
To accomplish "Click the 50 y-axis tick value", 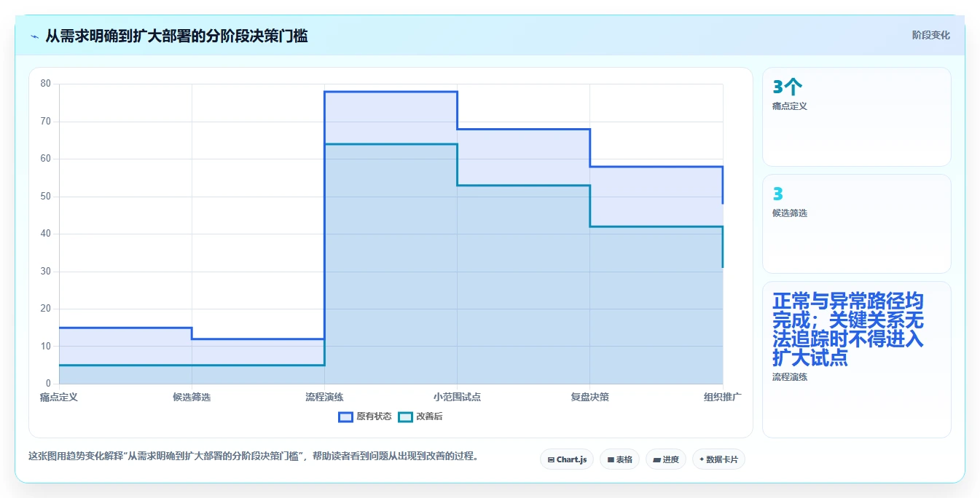I will [46, 197].
